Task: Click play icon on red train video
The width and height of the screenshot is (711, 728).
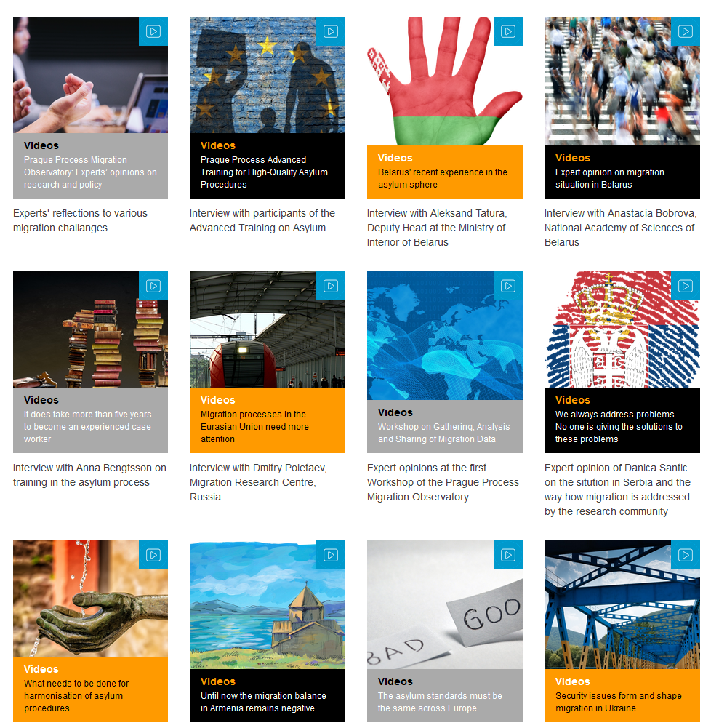Action: coord(331,286)
